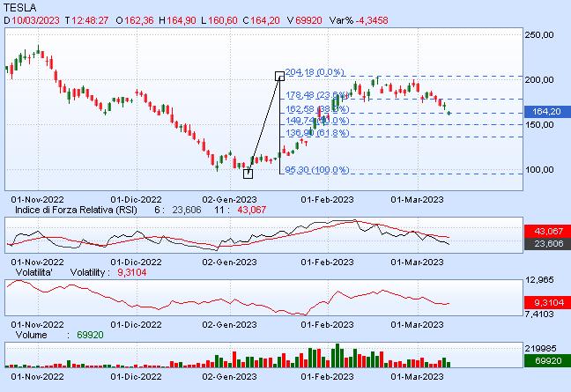
Task: Click the dark grey 23,606 RSI badge
Action: click(547, 243)
